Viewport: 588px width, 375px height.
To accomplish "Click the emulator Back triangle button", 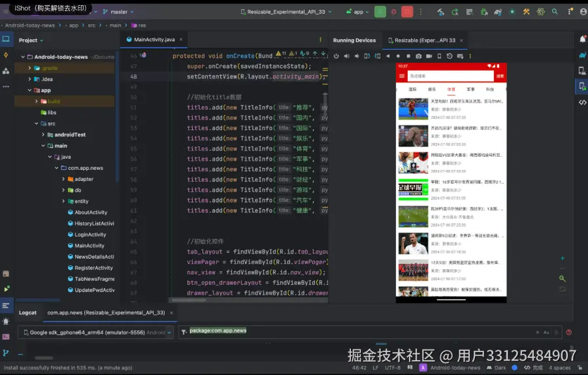I will pyautogui.click(x=387, y=56).
